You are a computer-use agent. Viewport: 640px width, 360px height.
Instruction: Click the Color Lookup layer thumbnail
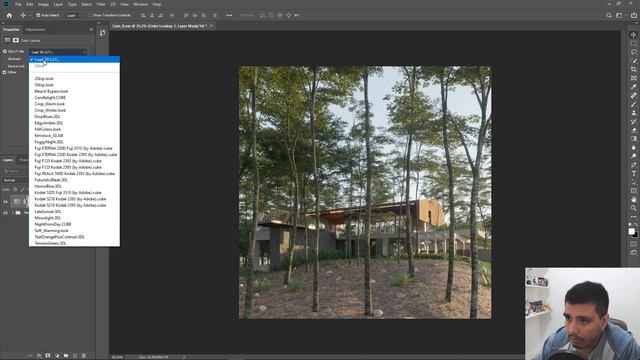click(16, 202)
